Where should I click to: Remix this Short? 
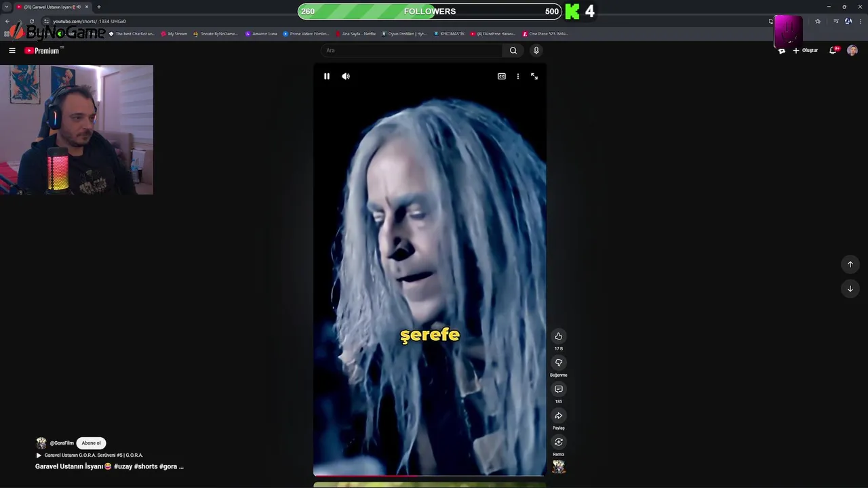pos(559,442)
